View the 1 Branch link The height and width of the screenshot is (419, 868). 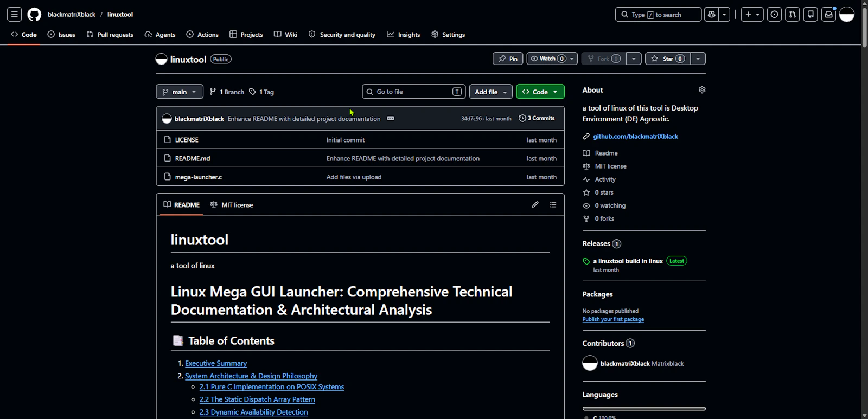point(227,92)
